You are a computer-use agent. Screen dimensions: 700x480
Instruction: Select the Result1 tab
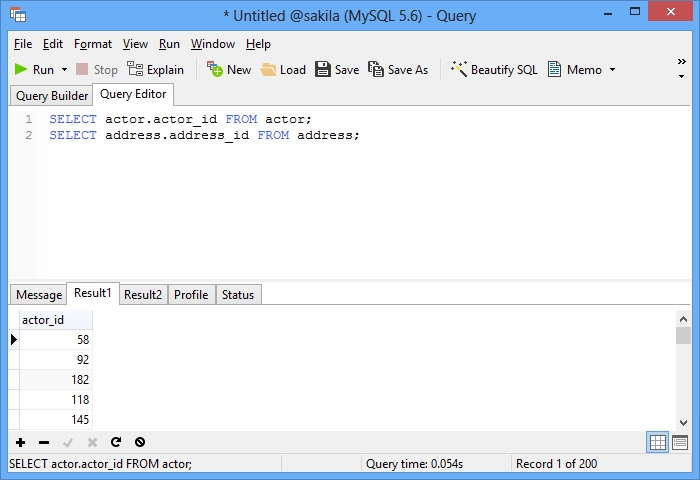click(93, 293)
